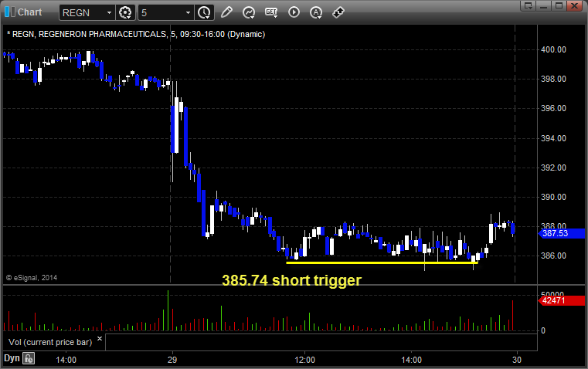
Task: Click the 12:00 time axis label
Action: pyautogui.click(x=305, y=360)
